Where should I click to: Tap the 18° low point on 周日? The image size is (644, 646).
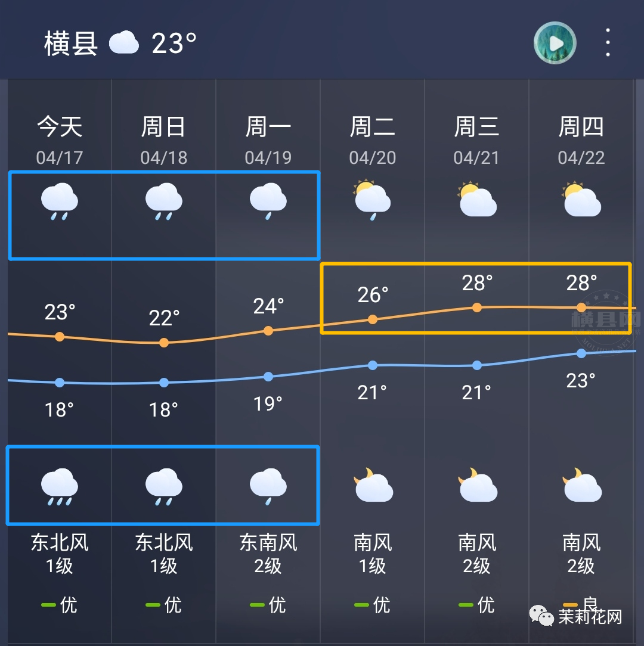(163, 383)
